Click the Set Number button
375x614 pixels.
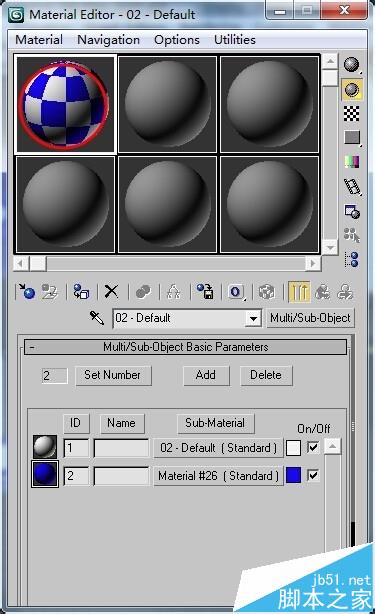(x=113, y=375)
